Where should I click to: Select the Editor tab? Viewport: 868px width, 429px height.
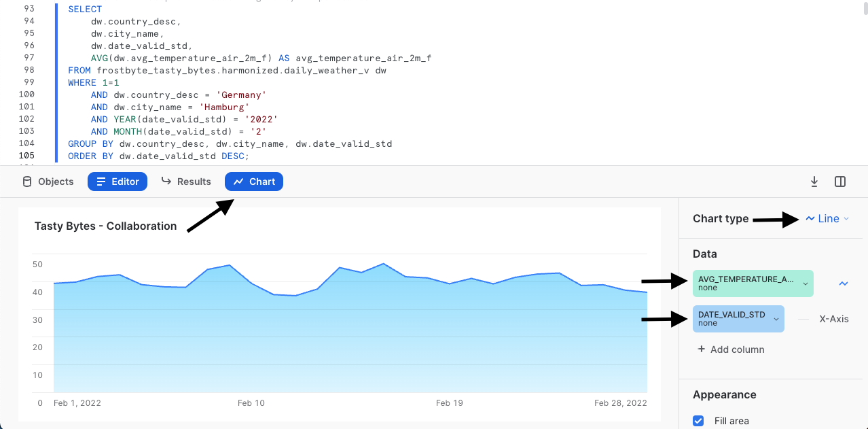[117, 182]
